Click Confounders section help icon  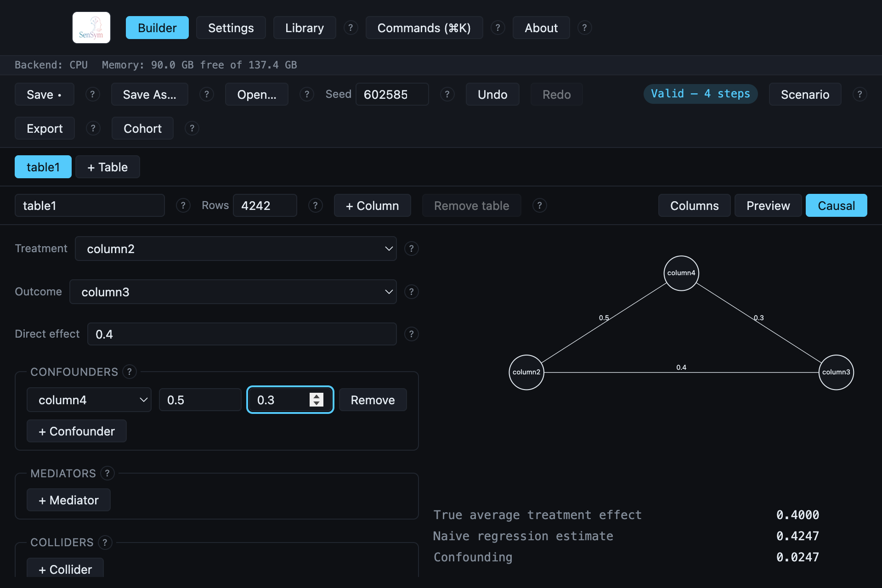coord(130,372)
